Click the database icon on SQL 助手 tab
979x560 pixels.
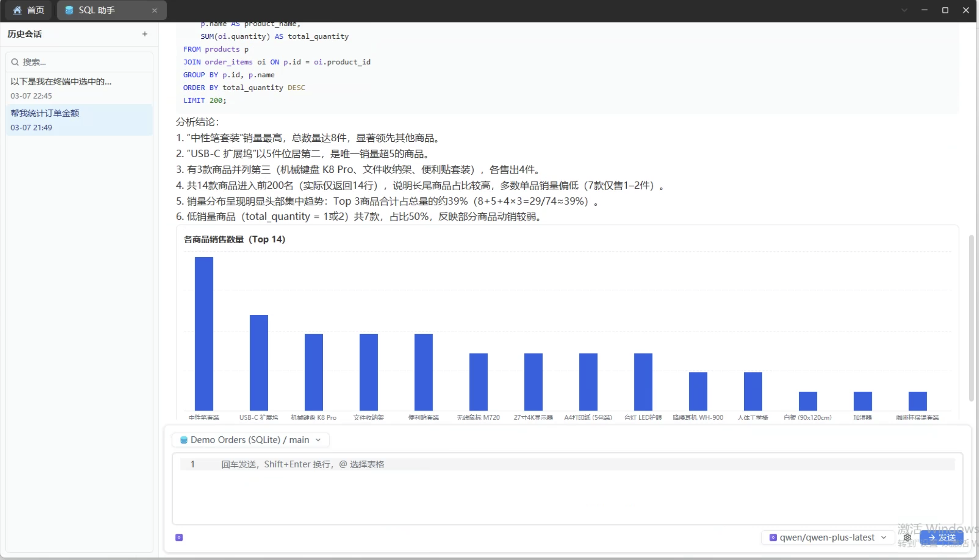[69, 10]
